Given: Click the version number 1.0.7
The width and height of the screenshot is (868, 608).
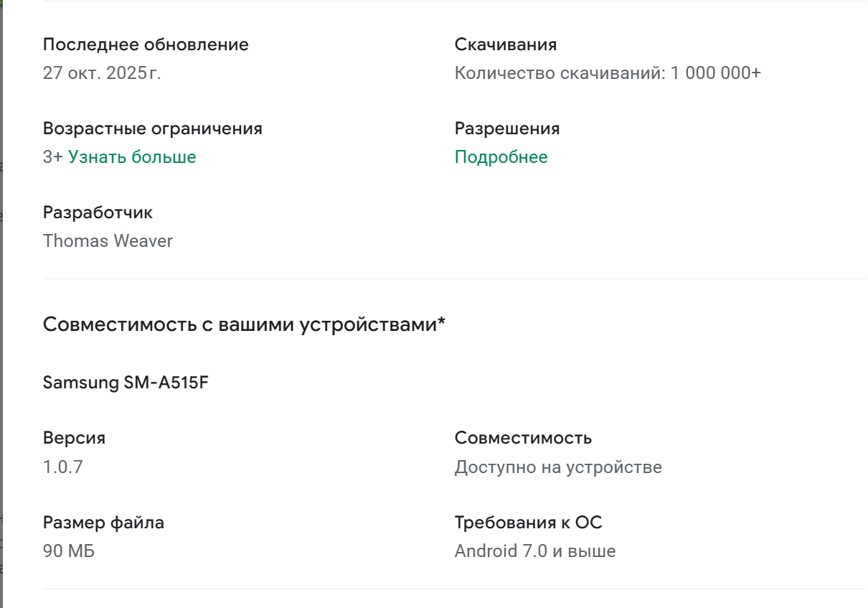Looking at the screenshot, I should 62,466.
